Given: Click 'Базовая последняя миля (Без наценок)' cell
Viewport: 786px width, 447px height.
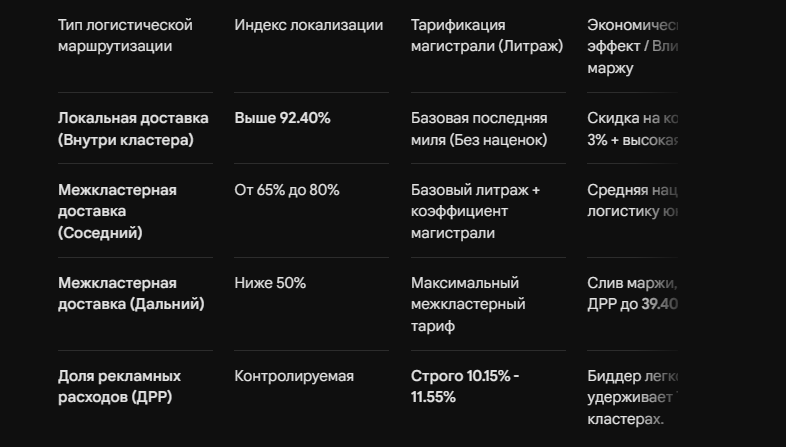Looking at the screenshot, I should click(479, 129).
